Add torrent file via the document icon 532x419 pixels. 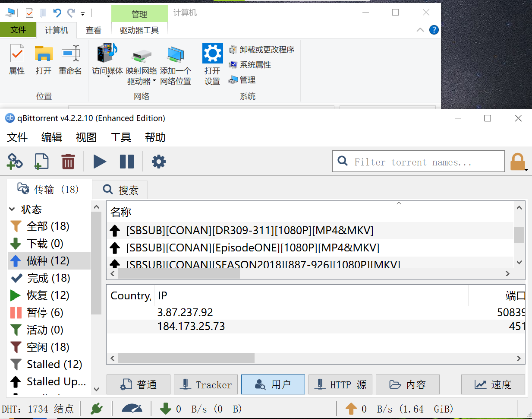tap(41, 162)
